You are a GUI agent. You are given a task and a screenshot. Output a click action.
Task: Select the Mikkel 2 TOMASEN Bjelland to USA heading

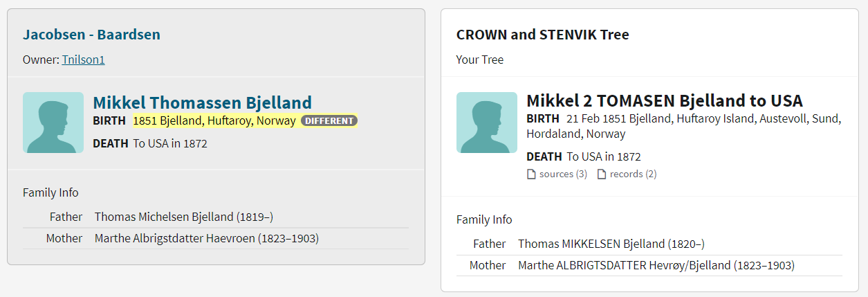click(x=664, y=100)
